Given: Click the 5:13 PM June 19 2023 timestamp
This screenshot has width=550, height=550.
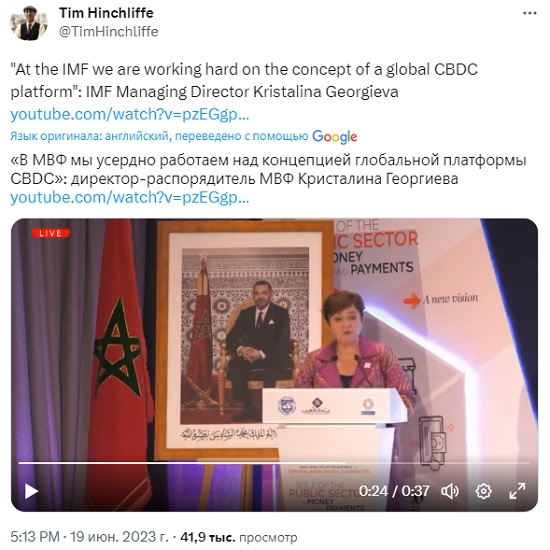Looking at the screenshot, I should tap(89, 537).
